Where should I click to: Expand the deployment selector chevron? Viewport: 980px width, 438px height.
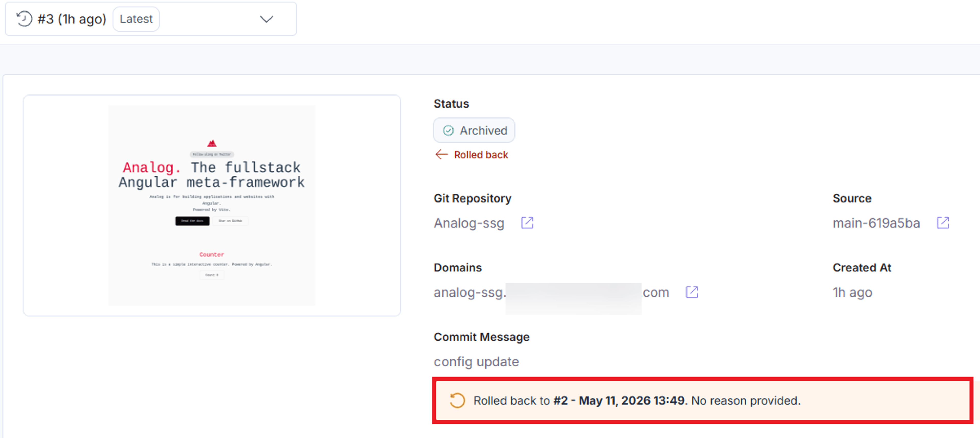point(266,19)
